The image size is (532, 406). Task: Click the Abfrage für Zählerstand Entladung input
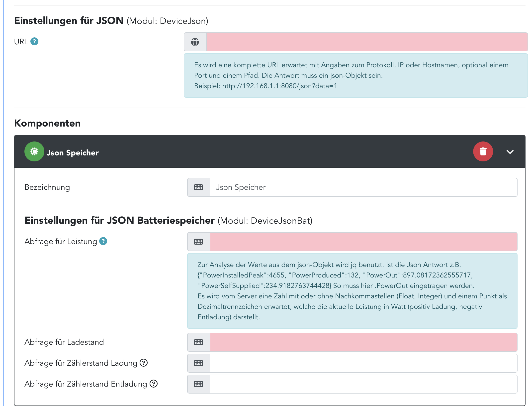(363, 384)
